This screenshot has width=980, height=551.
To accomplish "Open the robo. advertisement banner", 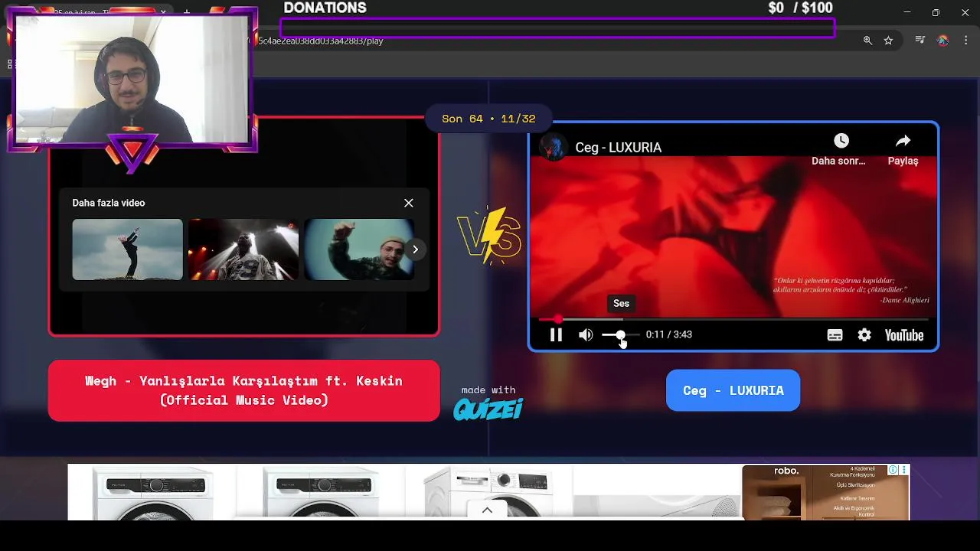I will (825, 492).
